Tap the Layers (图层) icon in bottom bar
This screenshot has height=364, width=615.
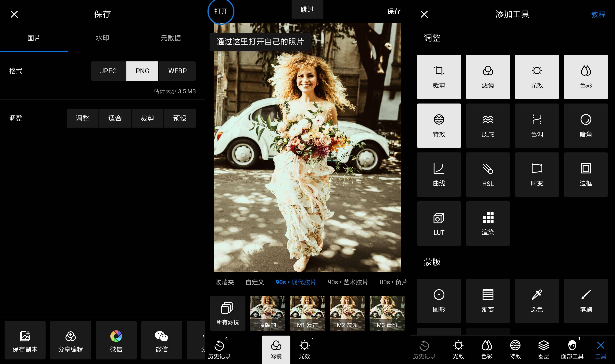[544, 350]
